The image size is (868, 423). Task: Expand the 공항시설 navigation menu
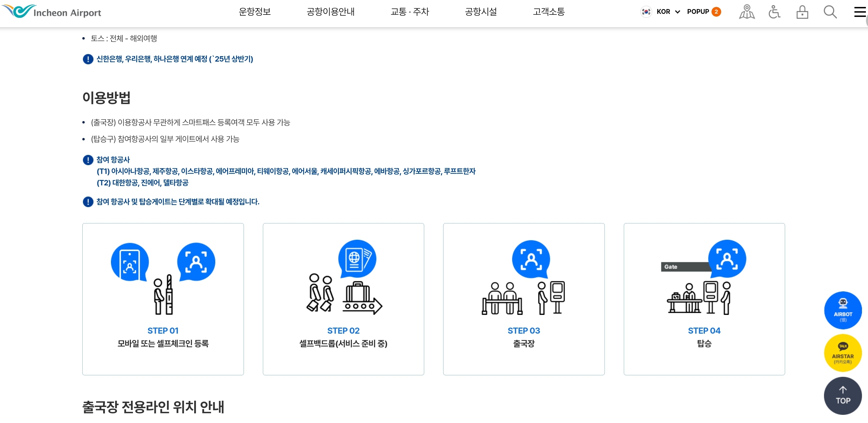coord(481,12)
